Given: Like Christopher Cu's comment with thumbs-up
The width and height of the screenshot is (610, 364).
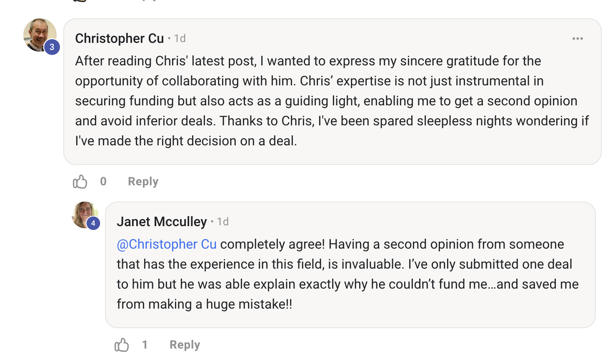Looking at the screenshot, I should (x=80, y=182).
